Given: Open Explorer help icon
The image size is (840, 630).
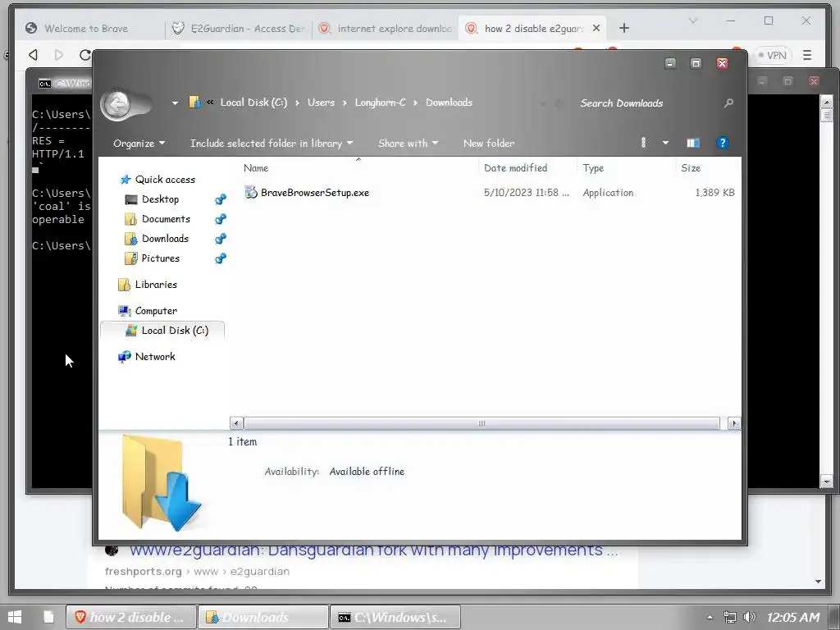Looking at the screenshot, I should [x=722, y=143].
